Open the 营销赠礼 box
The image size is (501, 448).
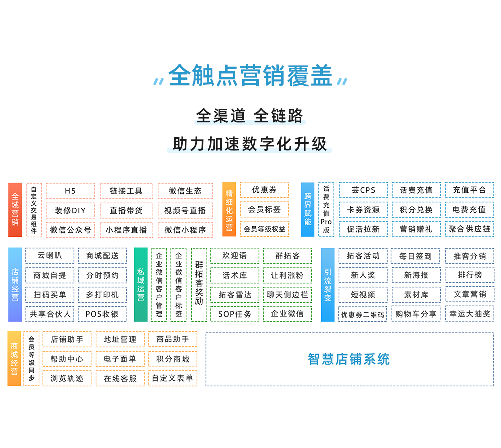pos(416,229)
